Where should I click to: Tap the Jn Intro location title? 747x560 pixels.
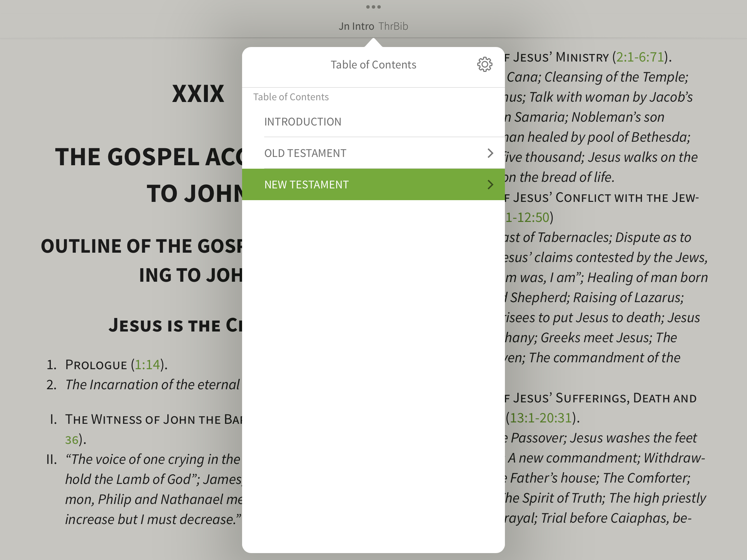click(356, 26)
